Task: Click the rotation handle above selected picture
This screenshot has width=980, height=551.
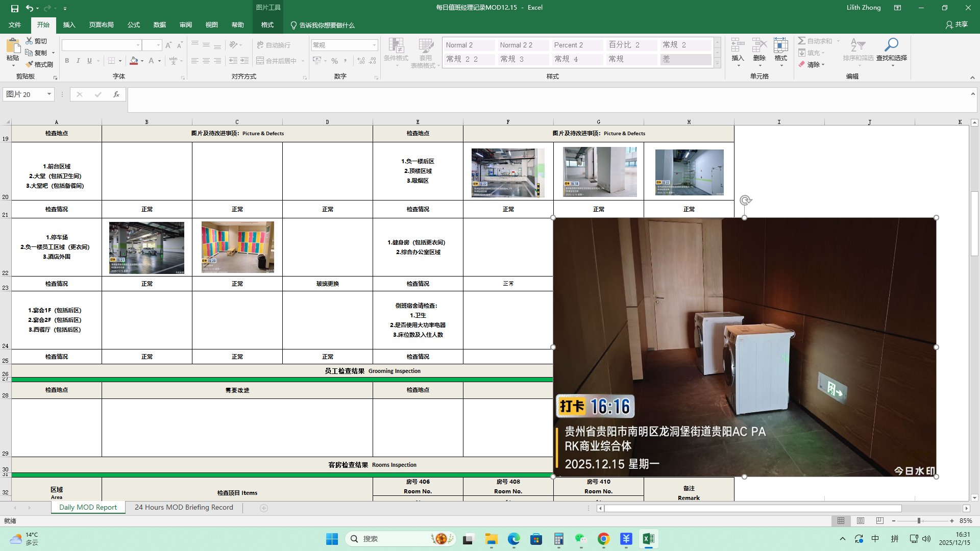Action: coord(745,201)
